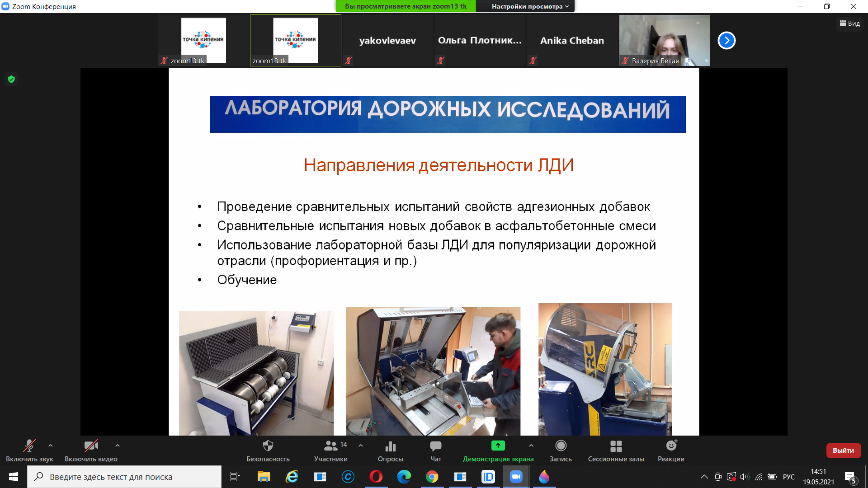Image resolution: width=868 pixels, height=488 pixels.
Task: Click the green encryption shield icon
Action: pyautogui.click(x=11, y=80)
